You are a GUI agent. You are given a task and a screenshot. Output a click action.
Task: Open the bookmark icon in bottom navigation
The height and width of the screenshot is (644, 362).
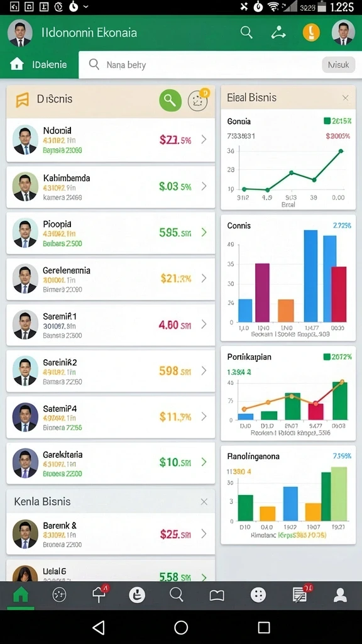point(217,595)
